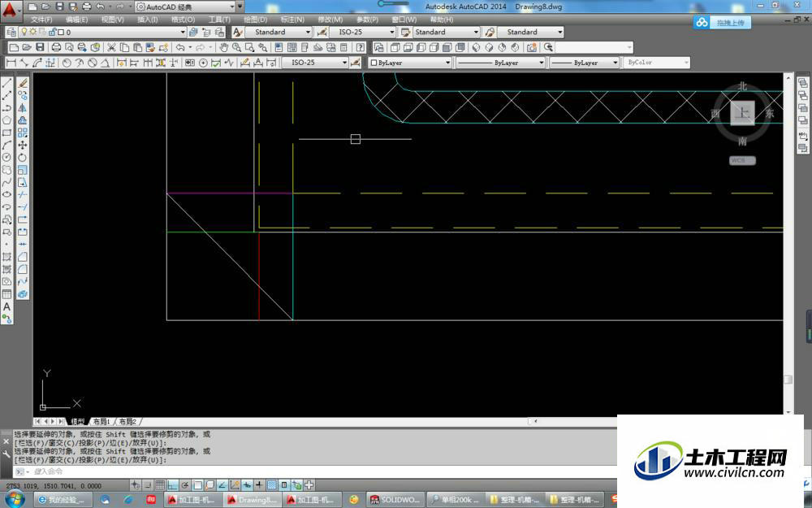Select the Rectangle draw tool

(x=6, y=132)
